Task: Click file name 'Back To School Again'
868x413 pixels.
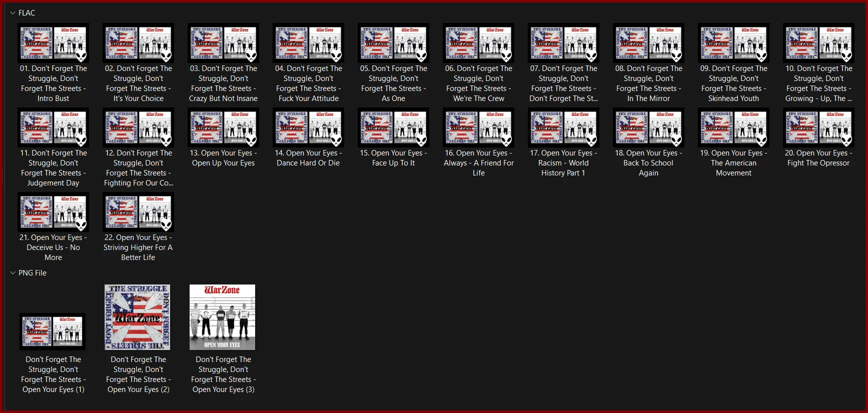Action: 649,163
